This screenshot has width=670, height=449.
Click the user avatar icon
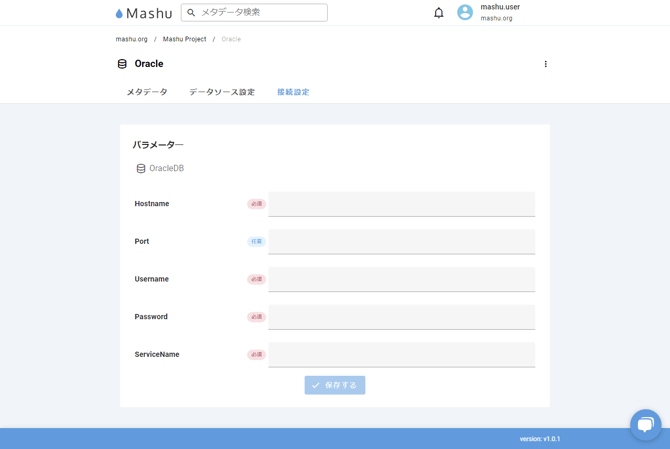point(465,13)
